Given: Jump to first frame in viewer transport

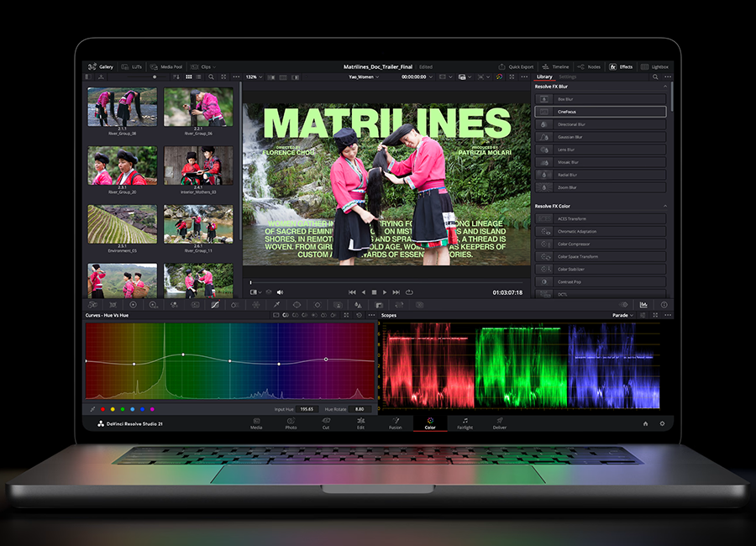Looking at the screenshot, I should [x=352, y=292].
